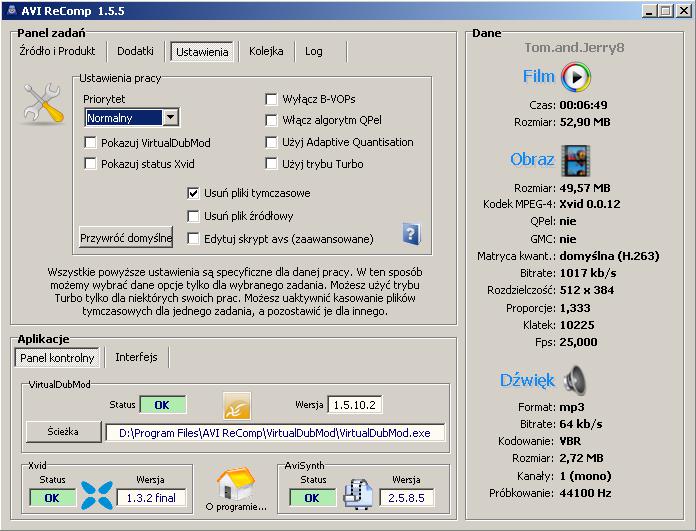Select Panel kontrolny tab
Screen dimensions: 696x531
click(57, 358)
